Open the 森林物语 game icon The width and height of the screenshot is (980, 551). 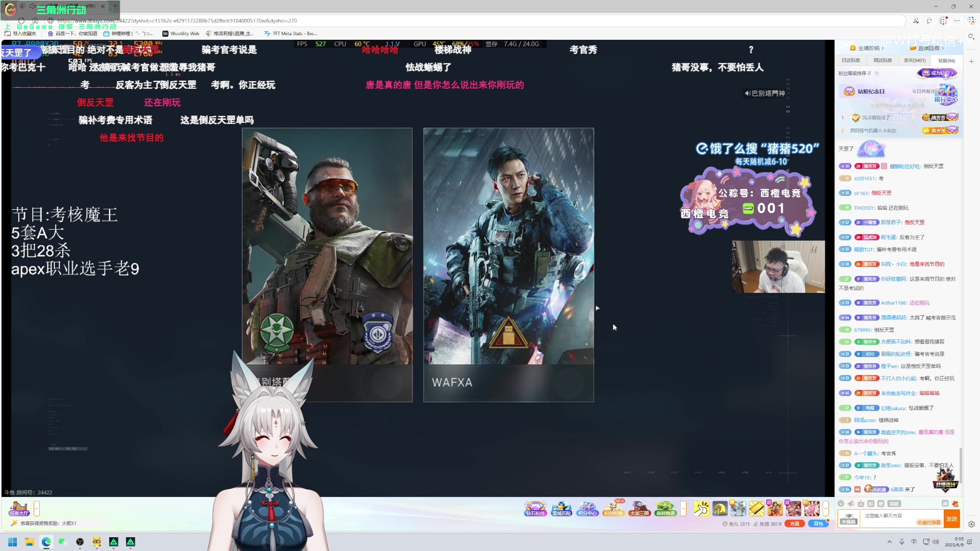[x=666, y=509]
